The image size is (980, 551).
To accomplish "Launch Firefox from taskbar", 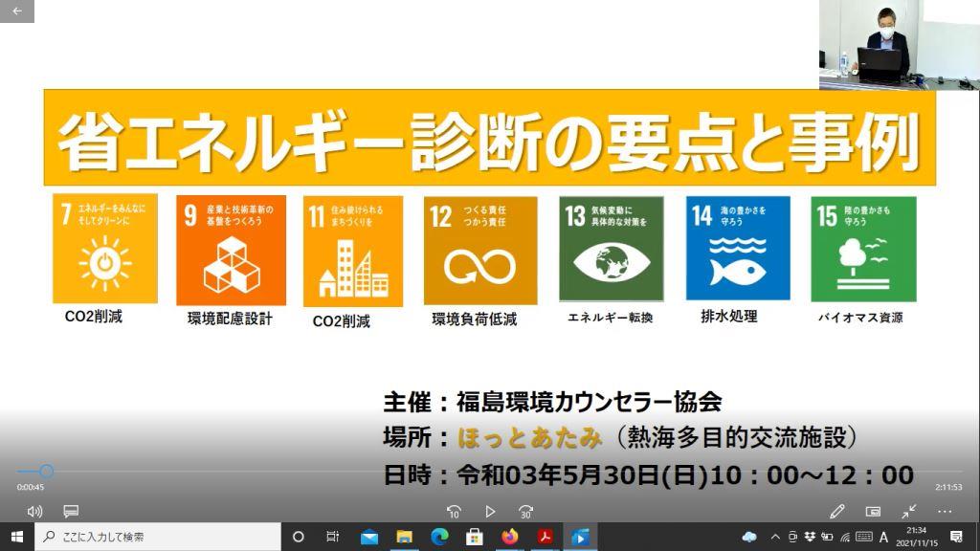I will point(509,537).
